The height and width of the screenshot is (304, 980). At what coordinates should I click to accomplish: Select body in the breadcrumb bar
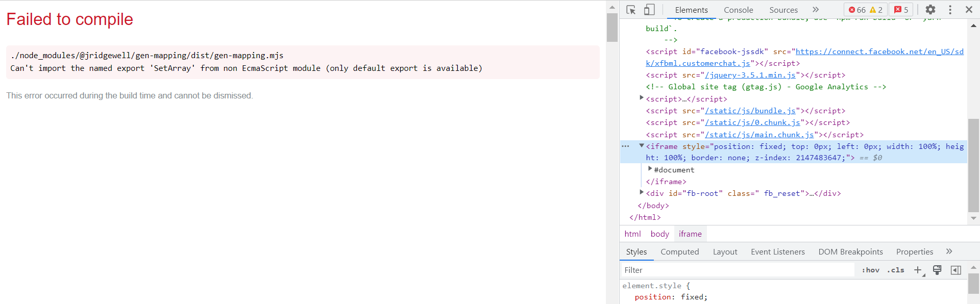click(659, 234)
